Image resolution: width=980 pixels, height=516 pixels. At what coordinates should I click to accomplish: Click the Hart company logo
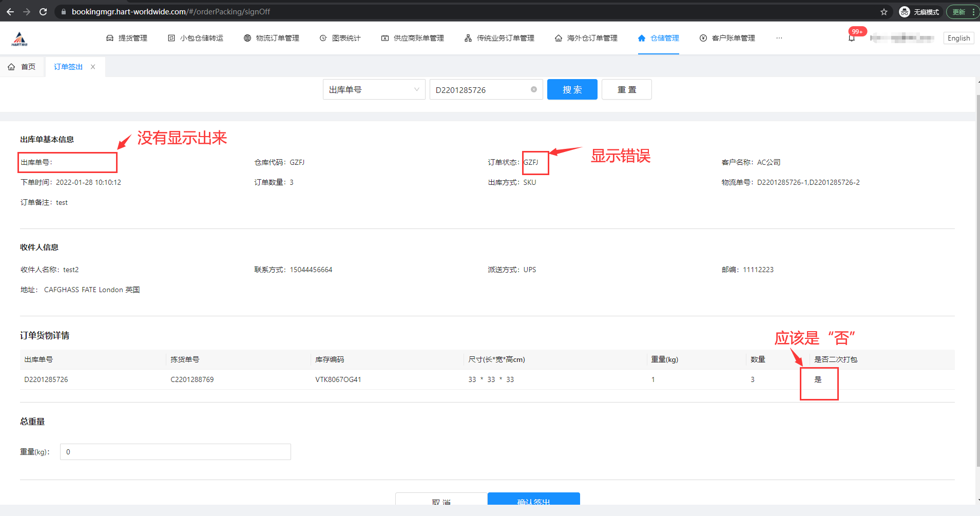pos(20,39)
